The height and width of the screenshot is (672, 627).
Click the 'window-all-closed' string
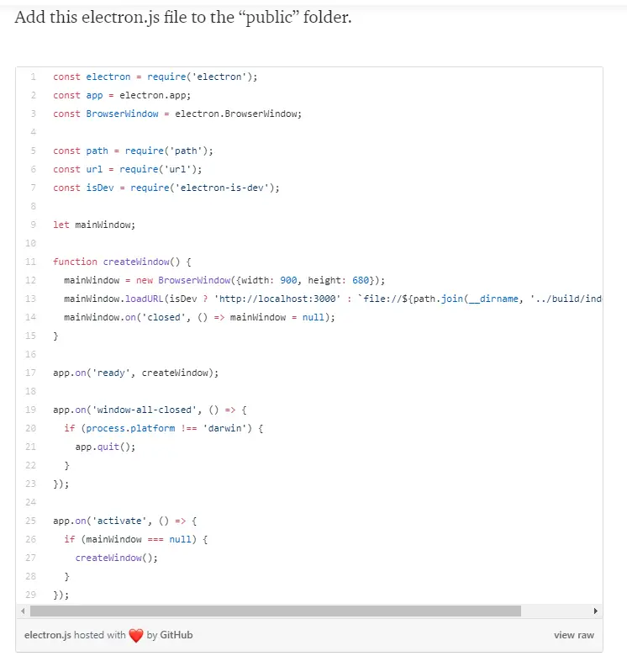(x=145, y=410)
